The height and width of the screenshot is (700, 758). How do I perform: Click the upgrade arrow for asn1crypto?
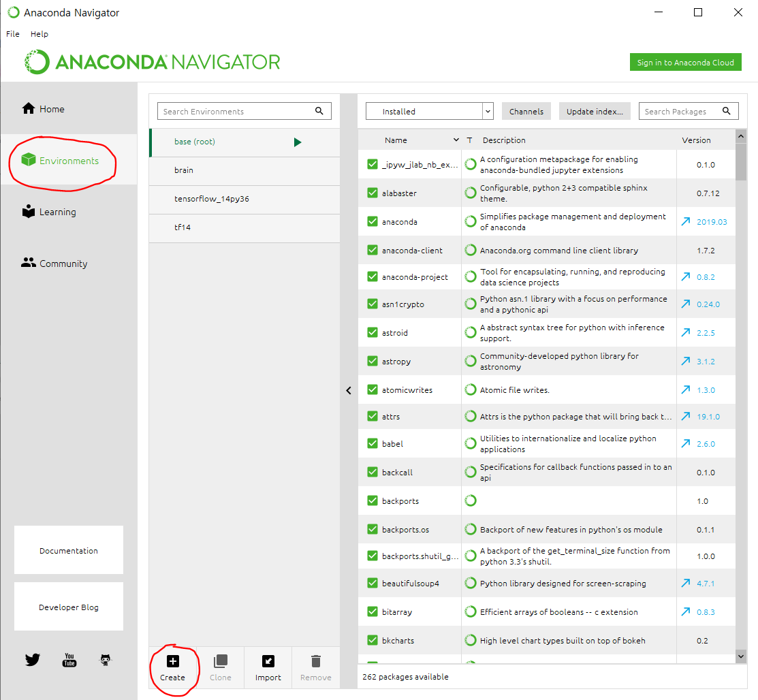pyautogui.click(x=686, y=304)
